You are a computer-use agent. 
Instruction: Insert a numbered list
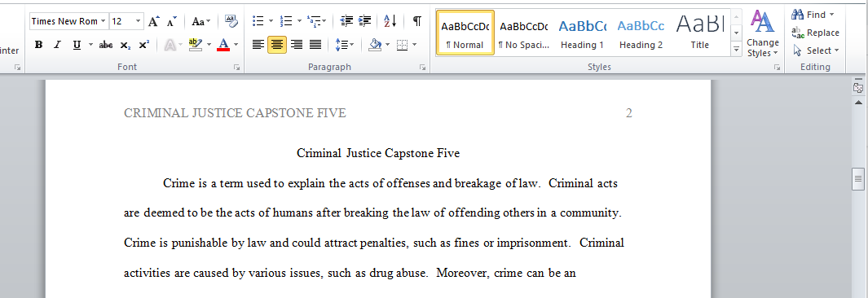[286, 21]
